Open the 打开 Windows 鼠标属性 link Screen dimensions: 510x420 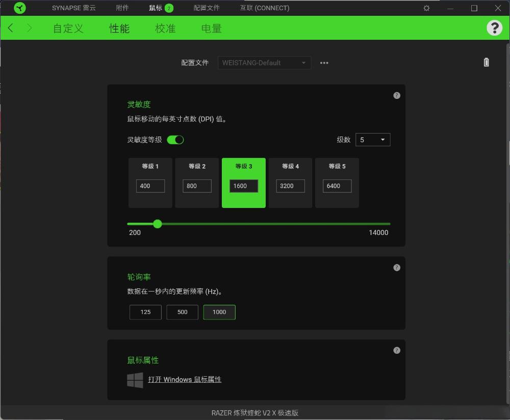[x=185, y=380]
